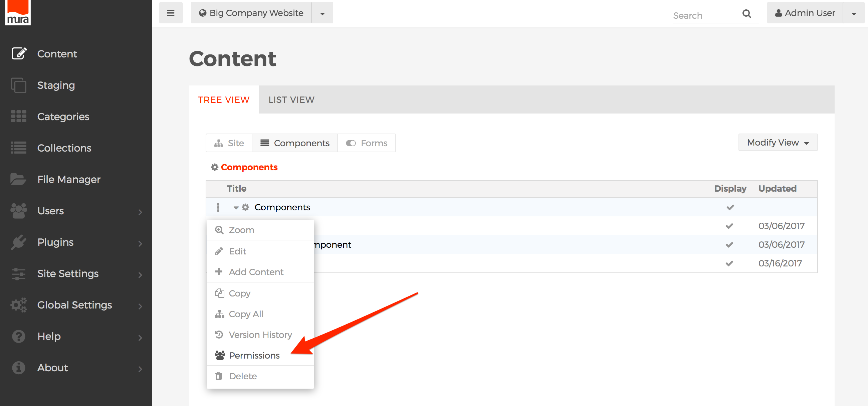Collapse the Components tree node arrow
This screenshot has width=868, height=406.
(236, 208)
